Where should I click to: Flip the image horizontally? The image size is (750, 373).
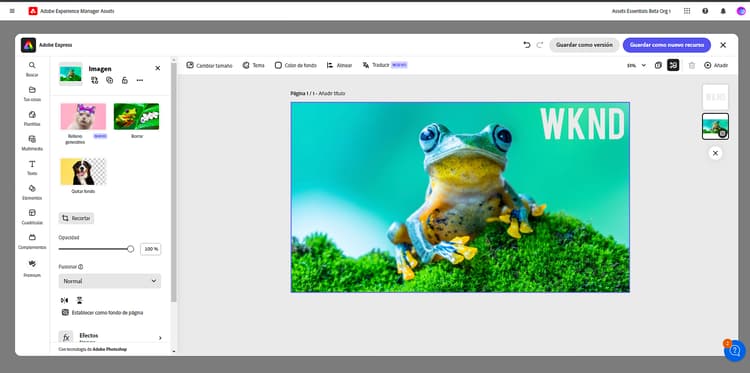[x=65, y=300]
